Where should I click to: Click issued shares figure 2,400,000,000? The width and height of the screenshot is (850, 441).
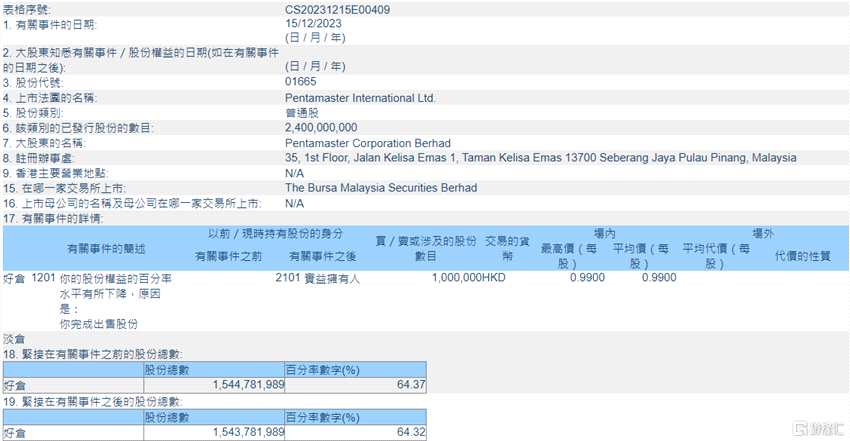coord(321,127)
